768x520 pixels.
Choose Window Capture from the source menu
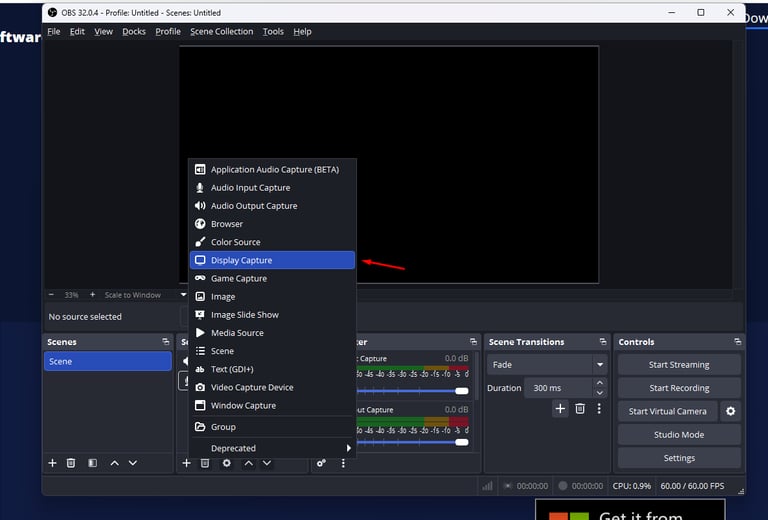[272, 405]
